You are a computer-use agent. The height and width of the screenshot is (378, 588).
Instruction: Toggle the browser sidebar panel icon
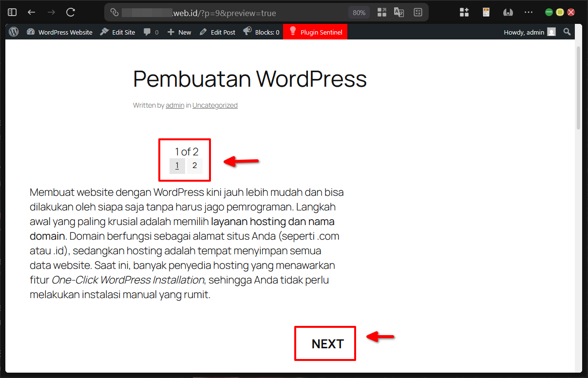point(12,12)
